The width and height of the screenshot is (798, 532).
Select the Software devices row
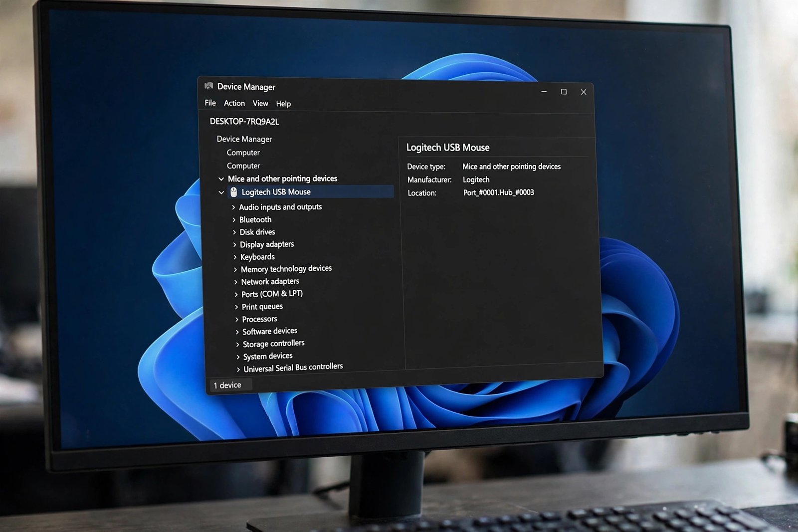270,331
